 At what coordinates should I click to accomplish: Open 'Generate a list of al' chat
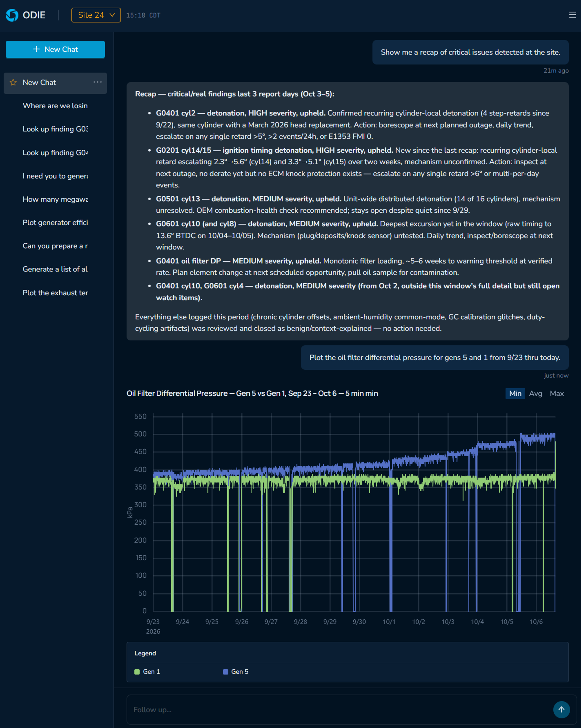point(55,269)
